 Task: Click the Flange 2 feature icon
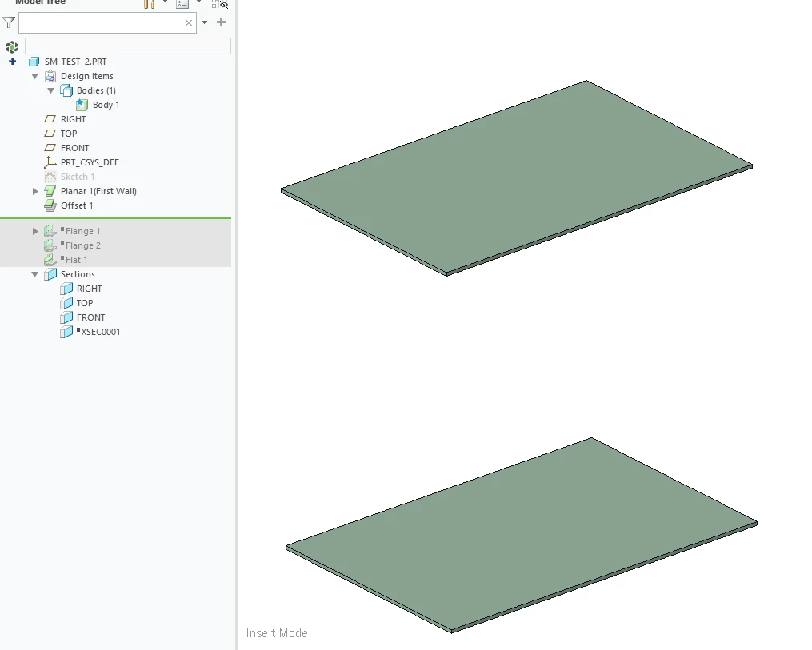coord(50,245)
